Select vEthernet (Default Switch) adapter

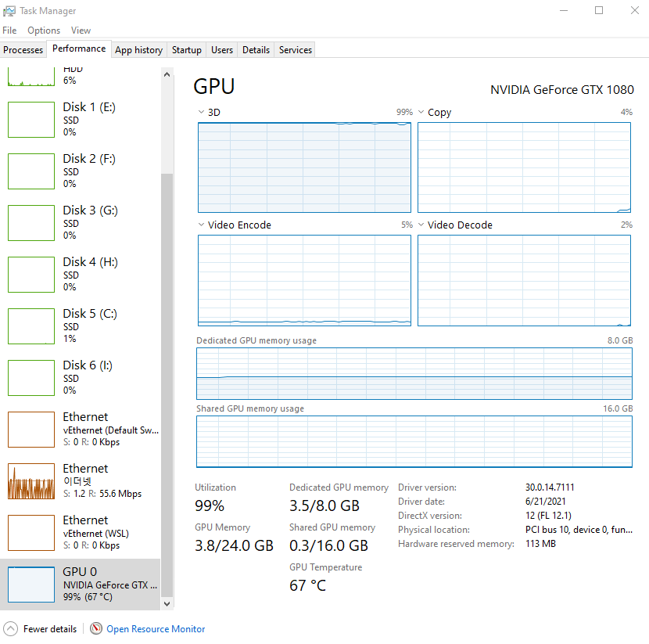tap(81, 430)
